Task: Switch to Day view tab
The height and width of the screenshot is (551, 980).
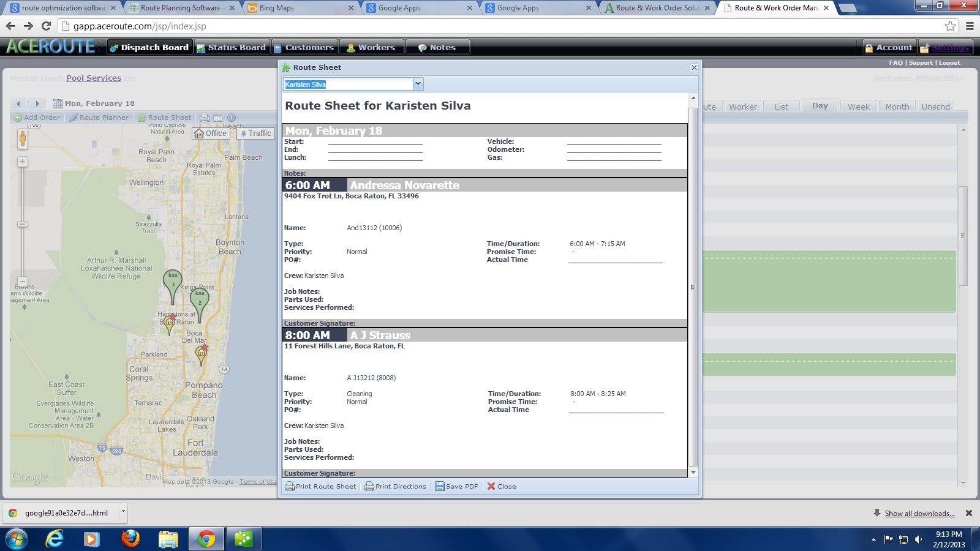Action: 820,106
